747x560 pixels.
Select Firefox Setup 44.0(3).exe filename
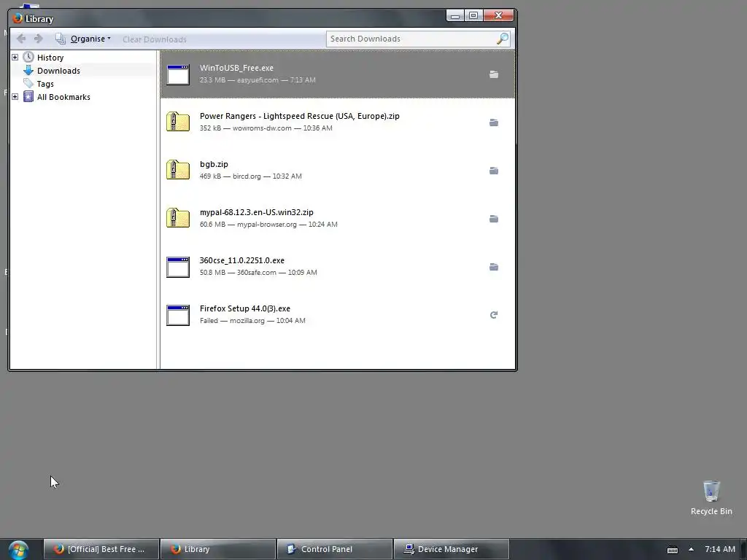point(245,308)
